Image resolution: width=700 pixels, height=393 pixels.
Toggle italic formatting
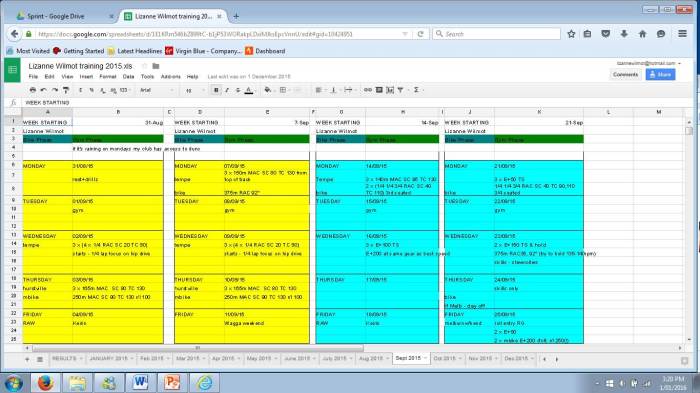[x=227, y=90]
